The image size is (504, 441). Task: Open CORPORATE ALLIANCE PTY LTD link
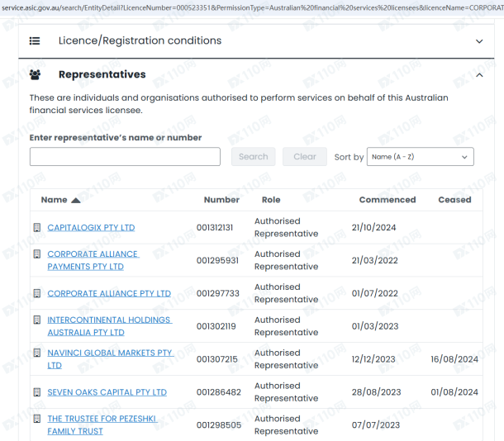click(x=109, y=293)
